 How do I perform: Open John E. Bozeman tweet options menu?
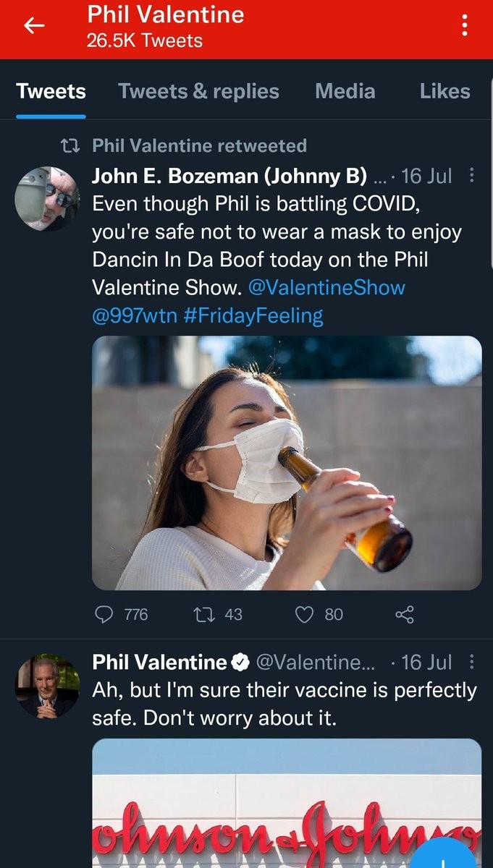[472, 176]
